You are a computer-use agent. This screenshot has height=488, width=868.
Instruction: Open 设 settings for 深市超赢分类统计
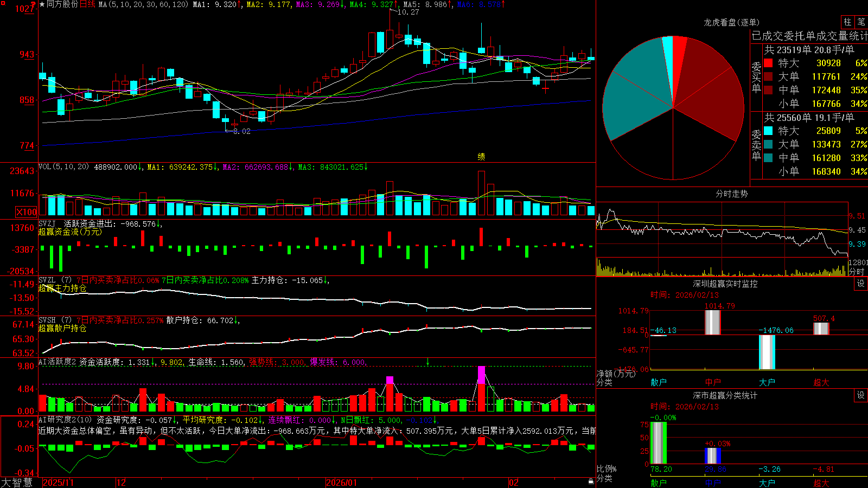click(861, 395)
